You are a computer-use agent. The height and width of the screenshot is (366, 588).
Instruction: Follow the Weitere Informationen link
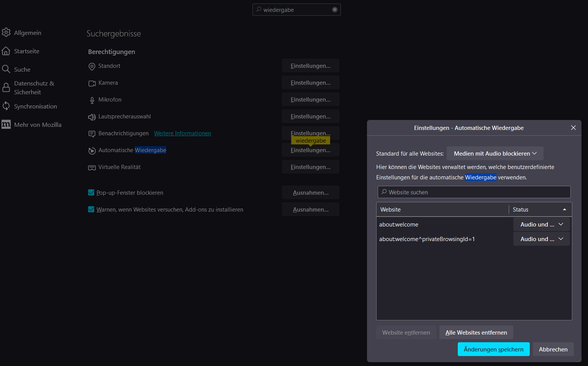point(182,133)
